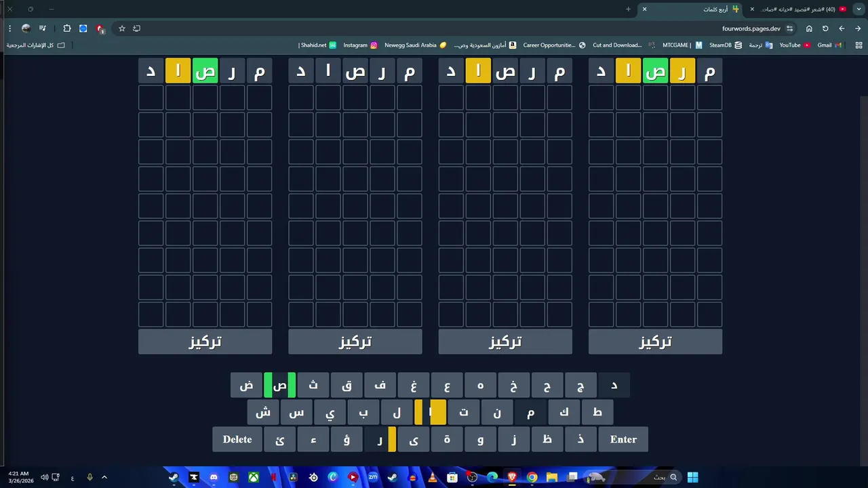The image size is (868, 488).
Task: Show hidden system tray icons chevron
Action: point(104,477)
